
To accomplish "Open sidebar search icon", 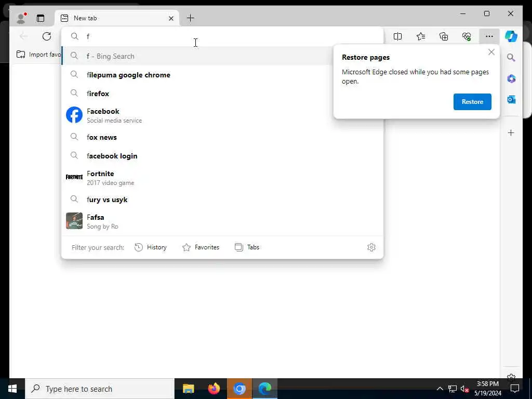I will click(x=511, y=58).
